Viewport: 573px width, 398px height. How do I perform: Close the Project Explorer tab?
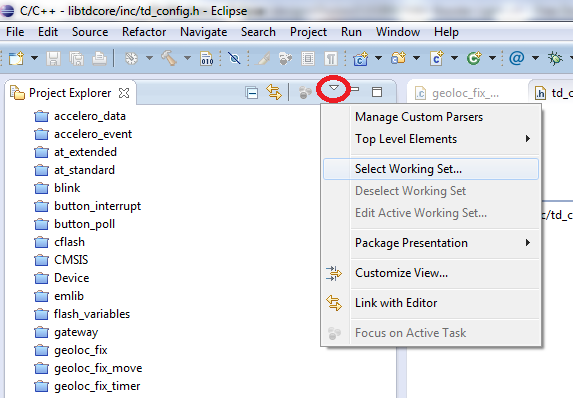pos(124,93)
